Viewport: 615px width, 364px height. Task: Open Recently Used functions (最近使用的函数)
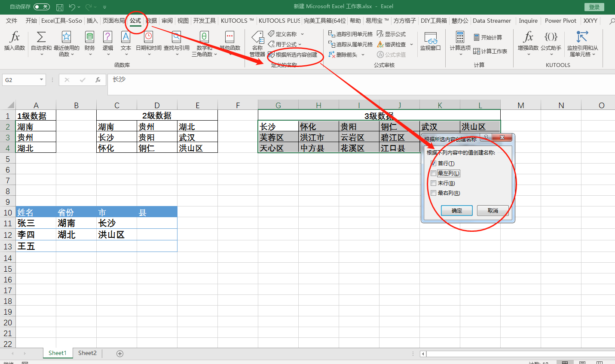pyautogui.click(x=66, y=43)
